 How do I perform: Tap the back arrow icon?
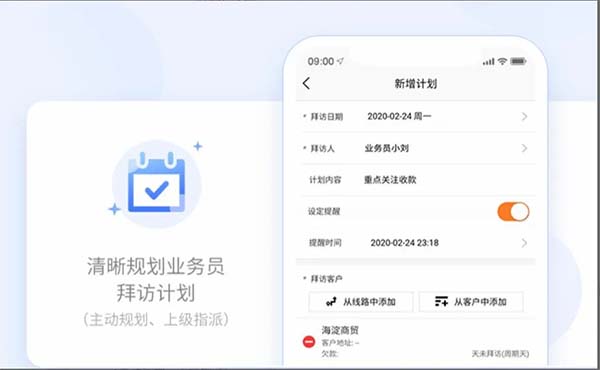point(306,83)
